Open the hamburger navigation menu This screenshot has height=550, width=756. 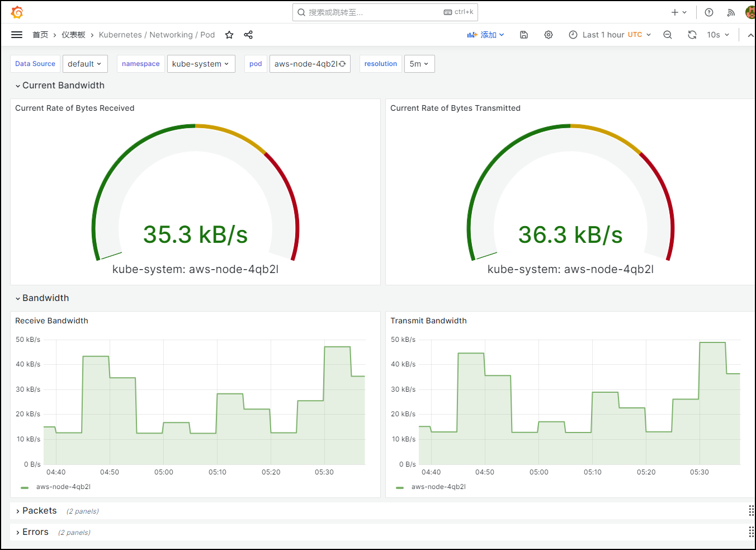(x=17, y=35)
